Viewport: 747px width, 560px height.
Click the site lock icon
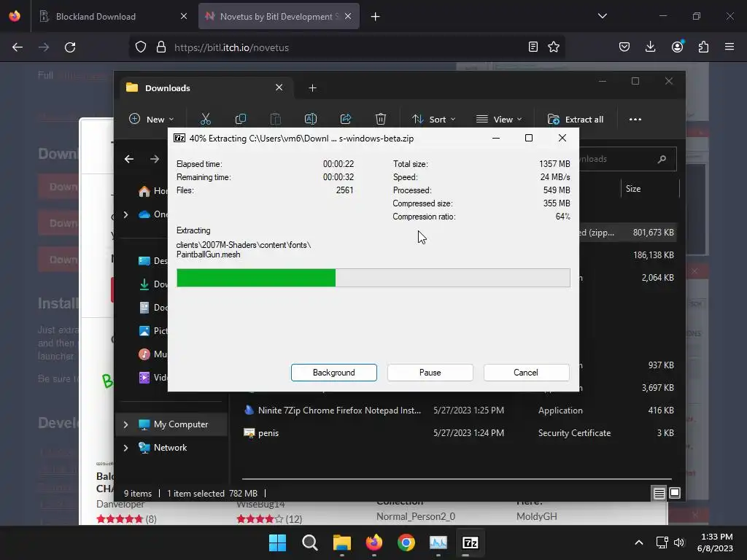coord(161,47)
